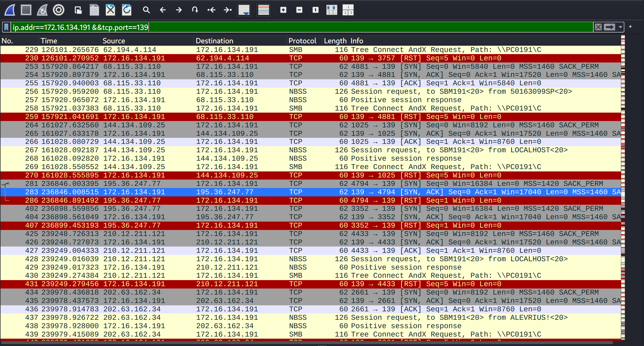Open capture options gear icon
Viewport: 644px width, 346px height.
coord(58,10)
